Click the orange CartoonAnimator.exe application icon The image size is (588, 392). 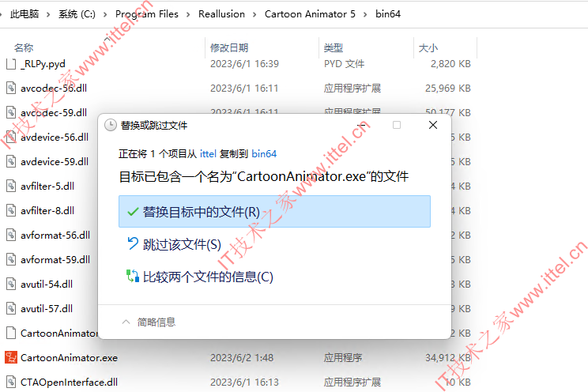(11, 357)
